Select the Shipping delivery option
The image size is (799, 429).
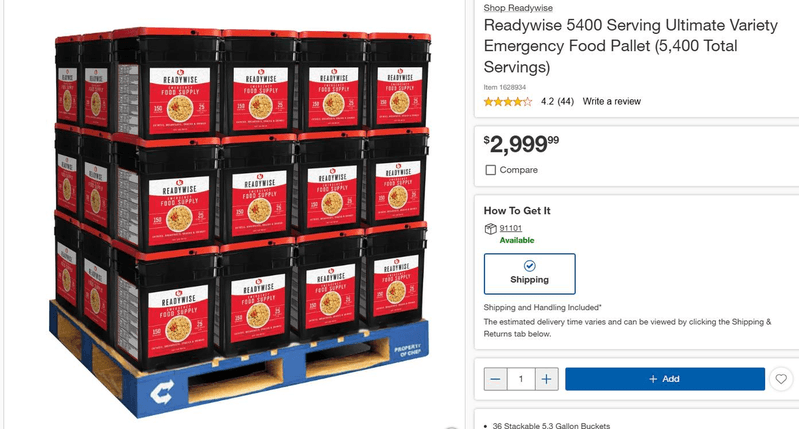(529, 273)
